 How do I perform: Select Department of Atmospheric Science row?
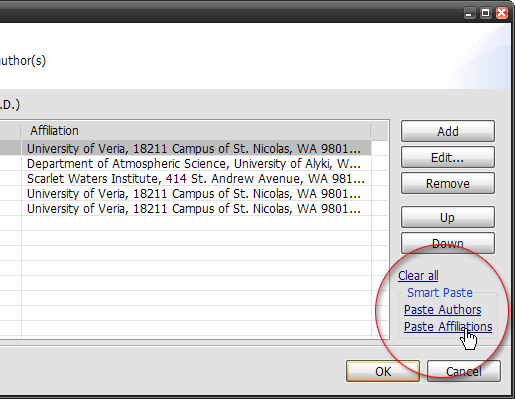pyautogui.click(x=196, y=163)
